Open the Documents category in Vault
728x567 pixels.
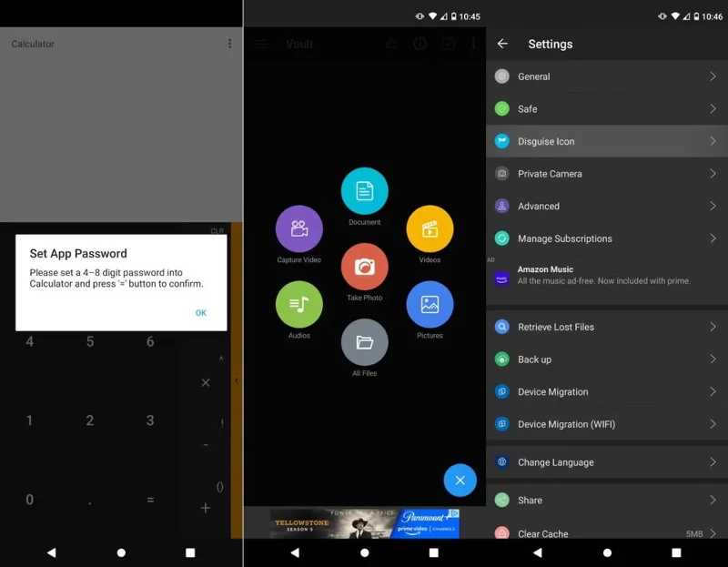[364, 194]
